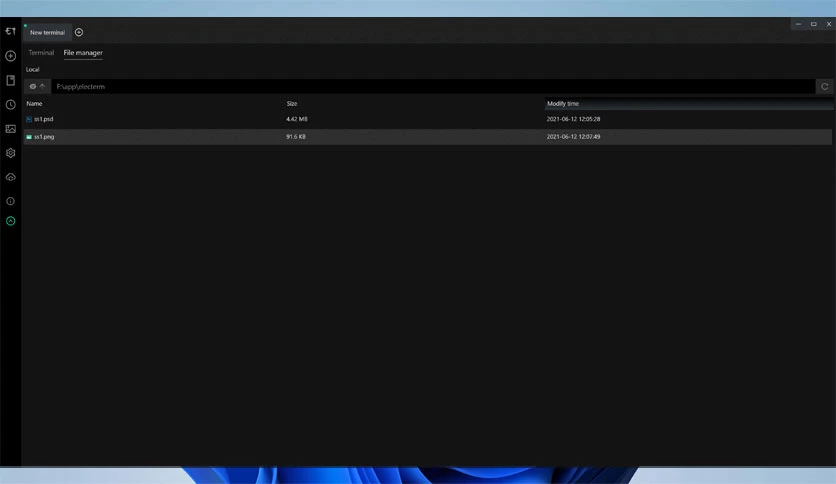Screen dimensions: 836x484
Task: Open the bookmarks sidebar icon
Action: pyautogui.click(x=10, y=80)
